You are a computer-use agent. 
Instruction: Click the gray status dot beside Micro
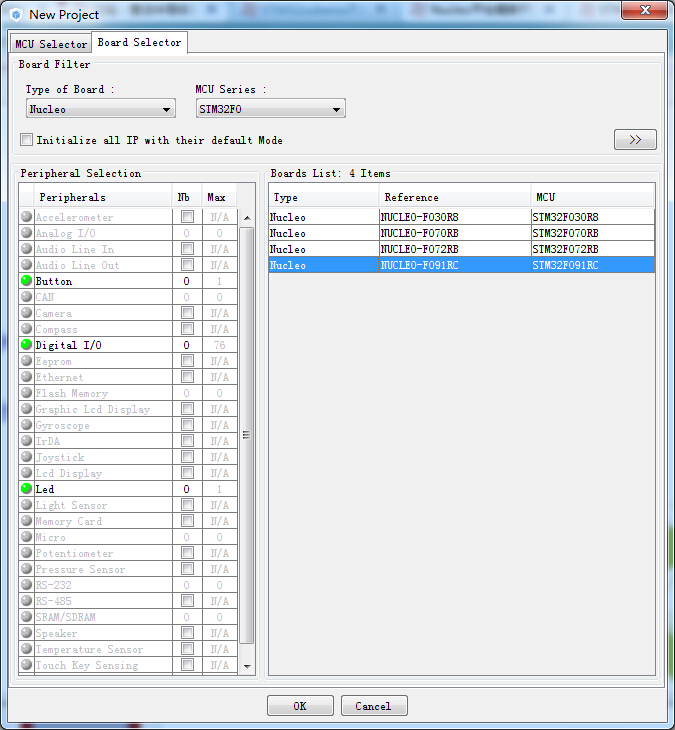[27, 536]
